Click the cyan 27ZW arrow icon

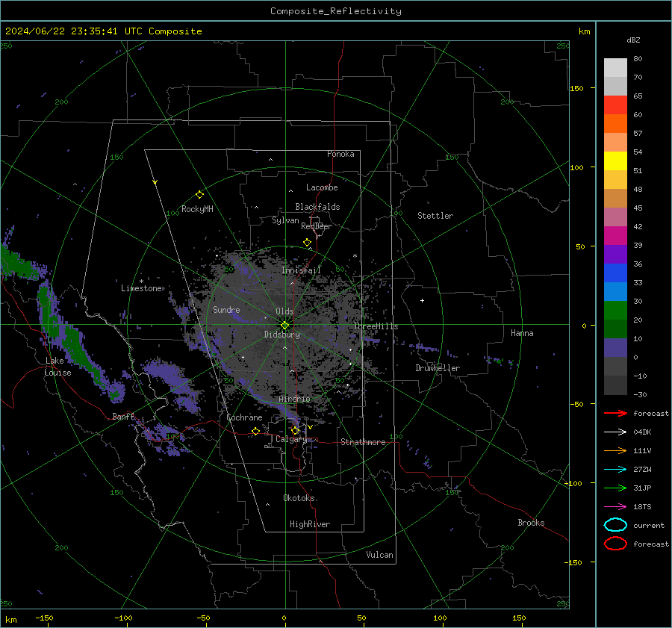[x=615, y=470]
